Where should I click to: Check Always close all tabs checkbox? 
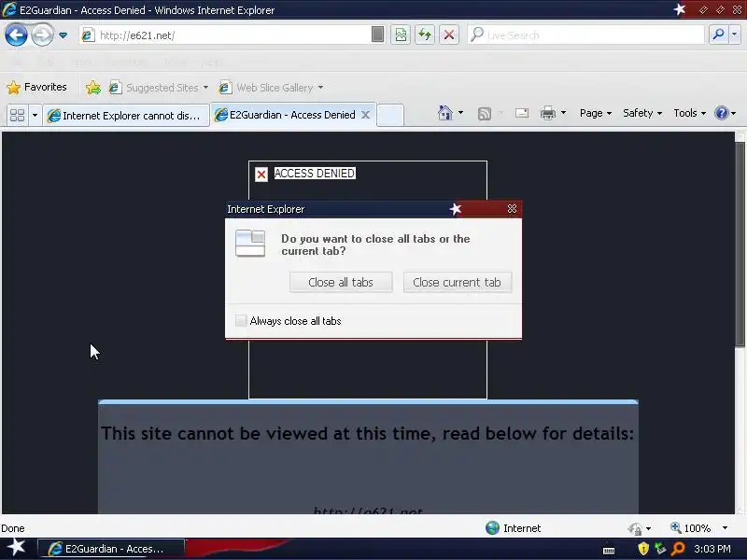tap(241, 320)
